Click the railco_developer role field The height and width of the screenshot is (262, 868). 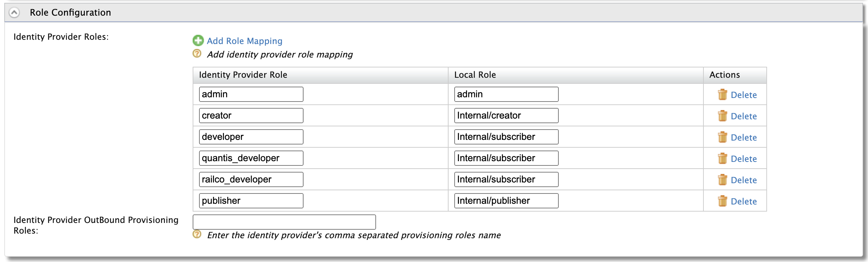[251, 179]
